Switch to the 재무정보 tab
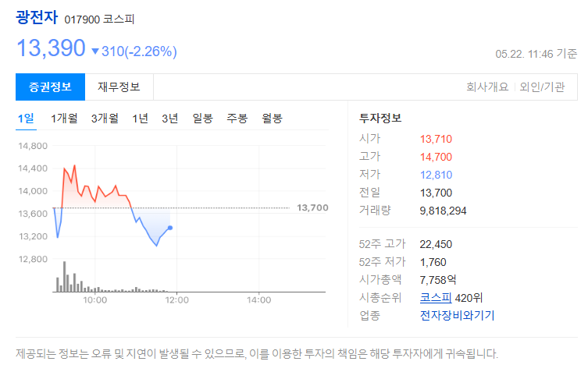 pyautogui.click(x=119, y=87)
